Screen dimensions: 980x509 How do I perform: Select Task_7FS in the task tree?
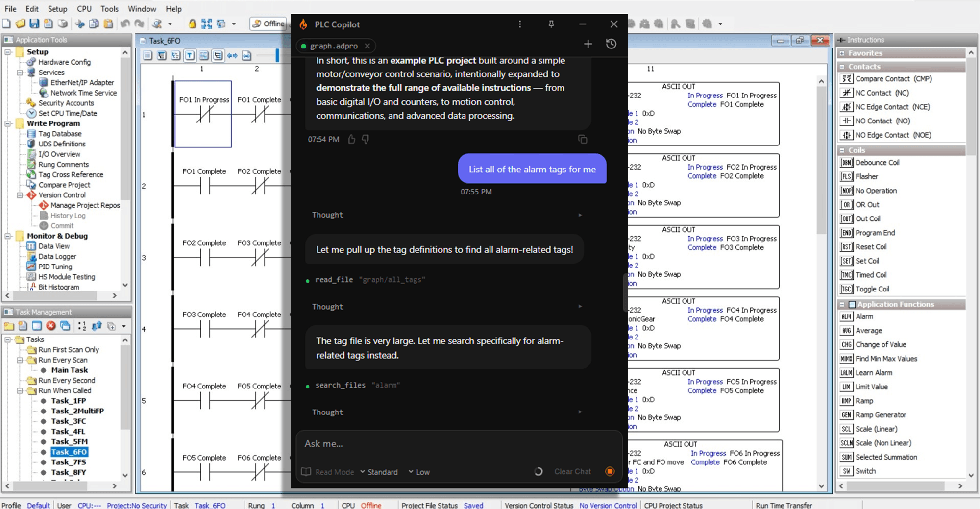[69, 462]
